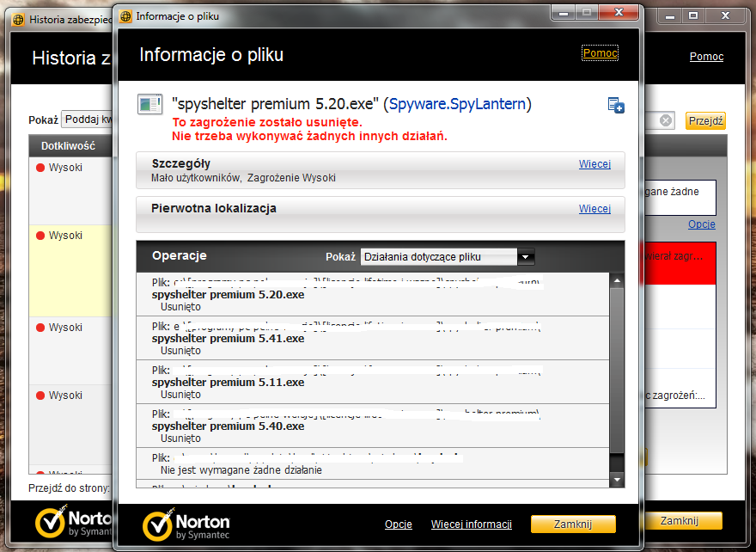Select the spyshelter premium 5.20.exe entry in Operacje list

[x=373, y=294]
